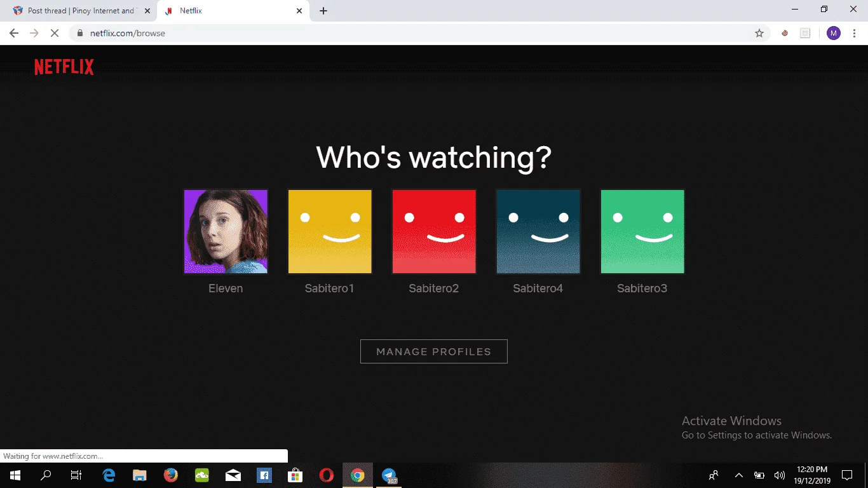This screenshot has width=868, height=488.
Task: Click the "Sabitero3" profile name
Action: 642,288
